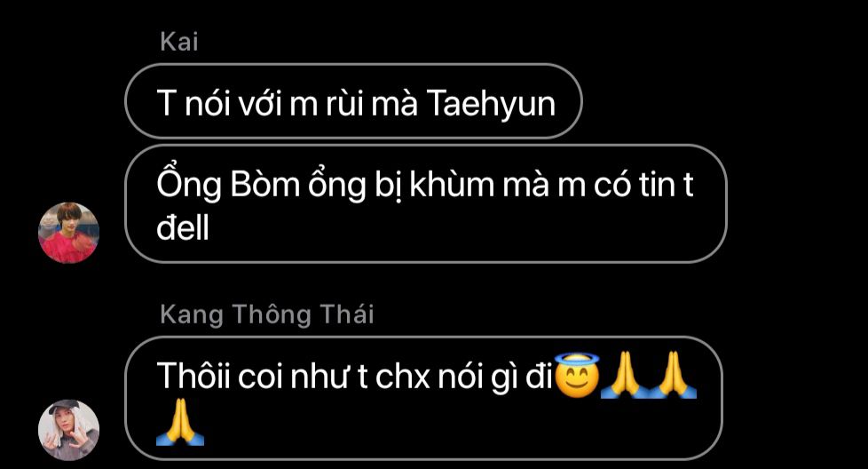Click the sender name Kang Thông Thái
Screen dimensions: 868x469
(267, 314)
